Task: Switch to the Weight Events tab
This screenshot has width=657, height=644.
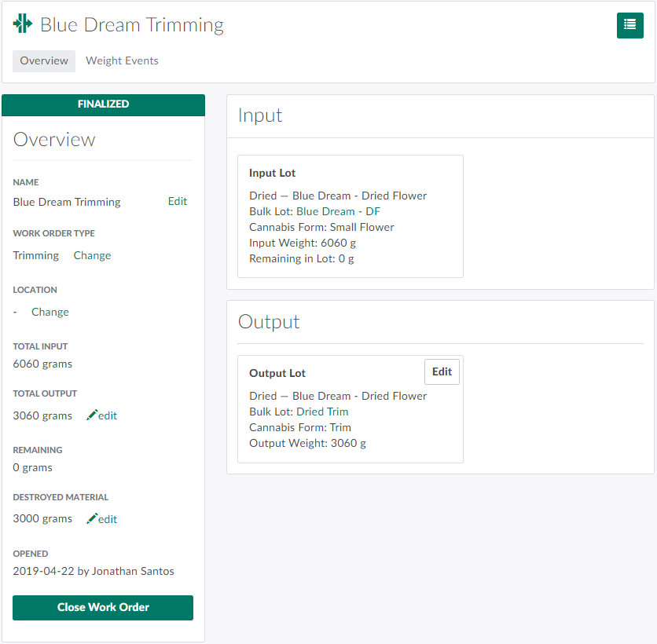Action: point(122,60)
